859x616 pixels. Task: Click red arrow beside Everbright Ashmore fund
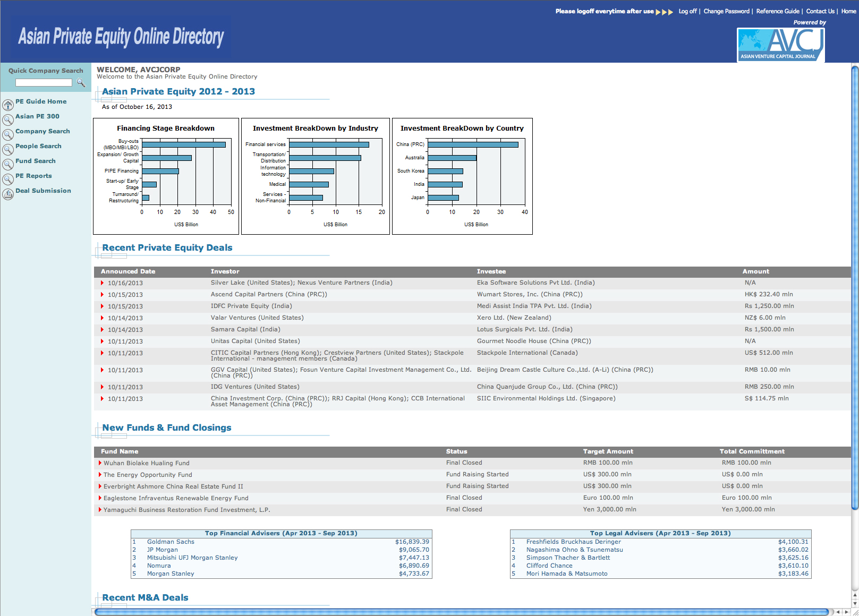(100, 486)
